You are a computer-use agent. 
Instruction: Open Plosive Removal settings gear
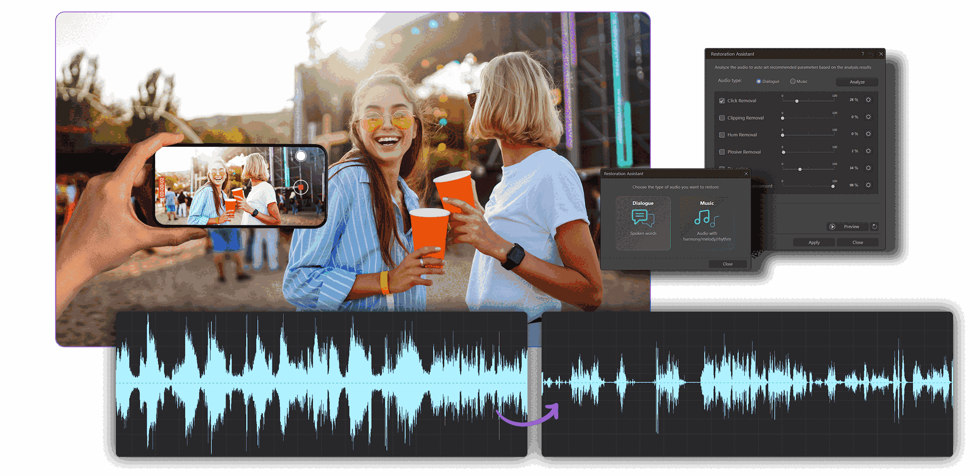[868, 151]
